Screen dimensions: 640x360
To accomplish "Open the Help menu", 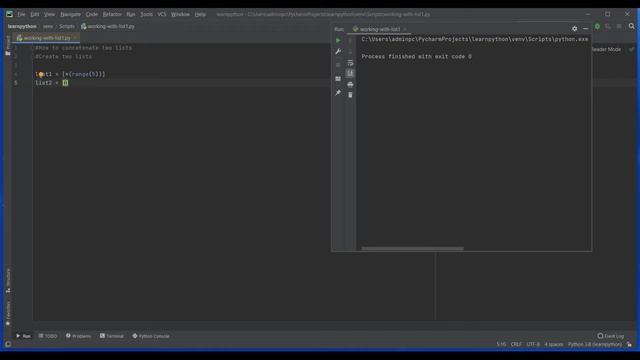I will pyautogui.click(x=200, y=14).
